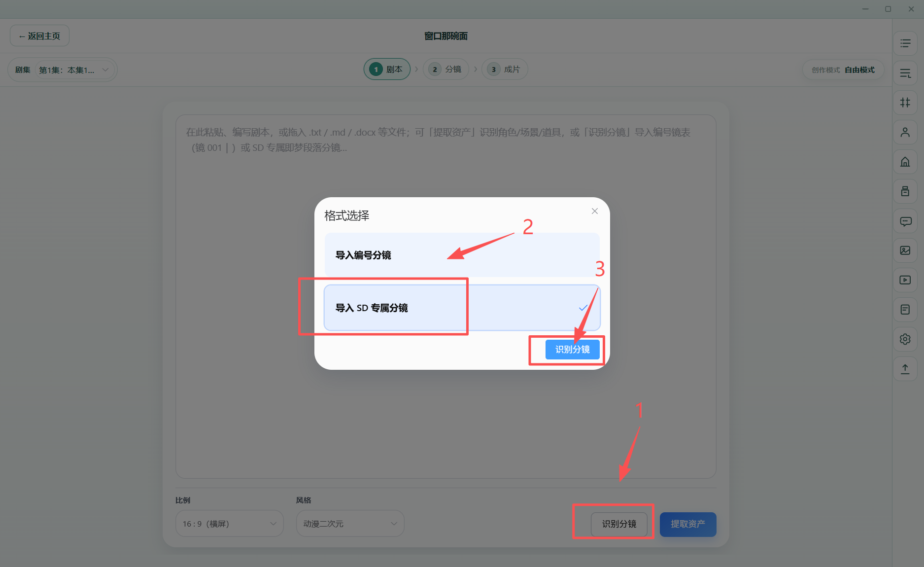This screenshot has width=924, height=567.
Task: Confirm with the blue 识别分镜 dialog button
Action: point(573,350)
